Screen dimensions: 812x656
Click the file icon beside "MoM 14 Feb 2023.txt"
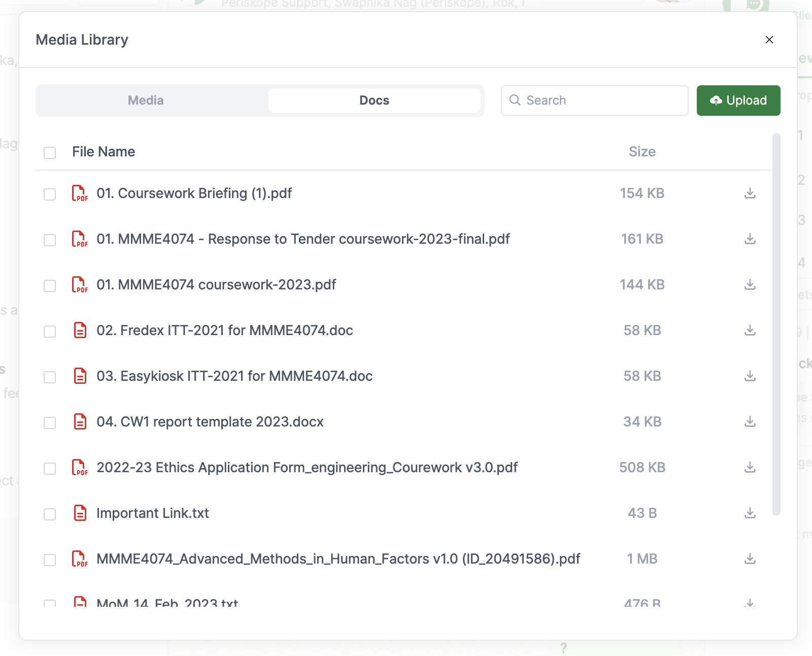(80, 602)
